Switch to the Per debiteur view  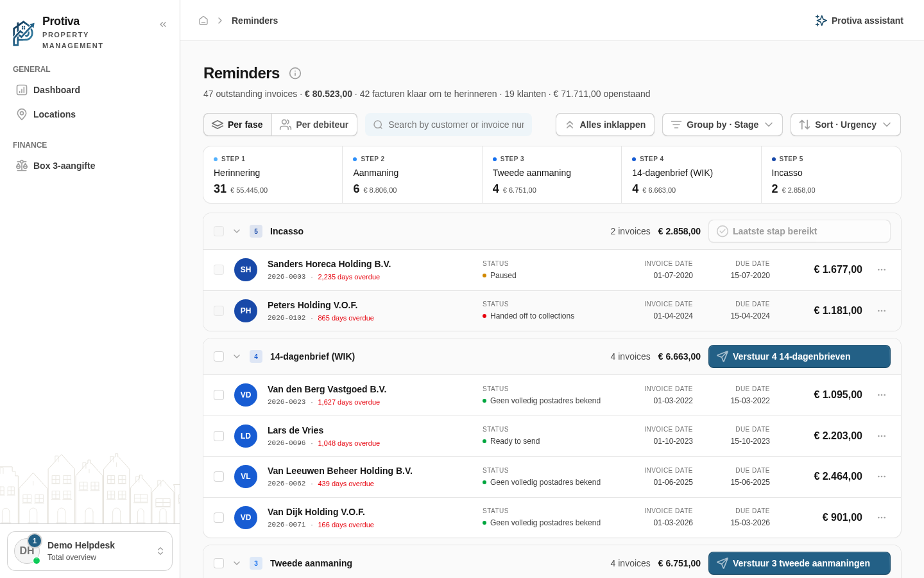coord(314,125)
